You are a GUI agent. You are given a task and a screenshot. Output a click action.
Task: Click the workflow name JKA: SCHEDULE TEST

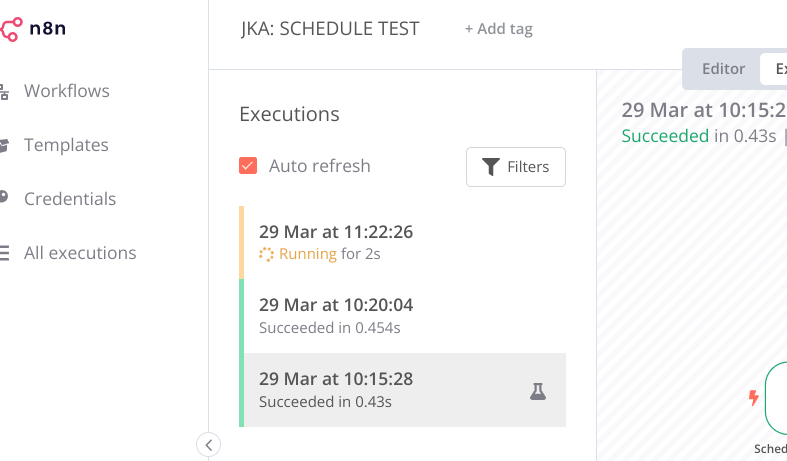coord(330,29)
